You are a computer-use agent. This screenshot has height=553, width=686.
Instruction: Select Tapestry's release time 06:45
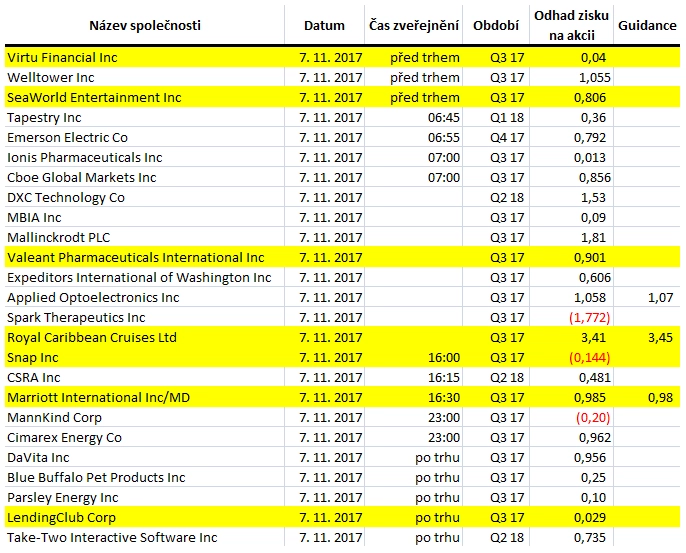point(444,118)
